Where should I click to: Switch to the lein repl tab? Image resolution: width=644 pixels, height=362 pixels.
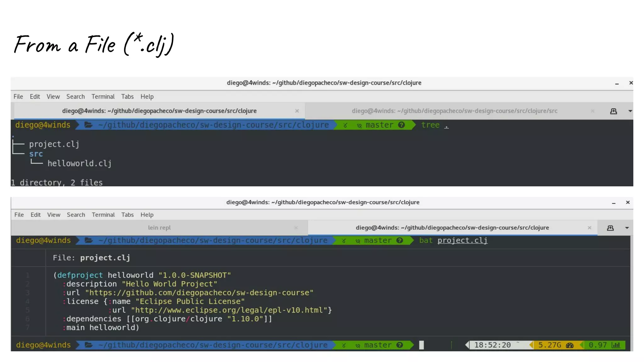point(159,228)
